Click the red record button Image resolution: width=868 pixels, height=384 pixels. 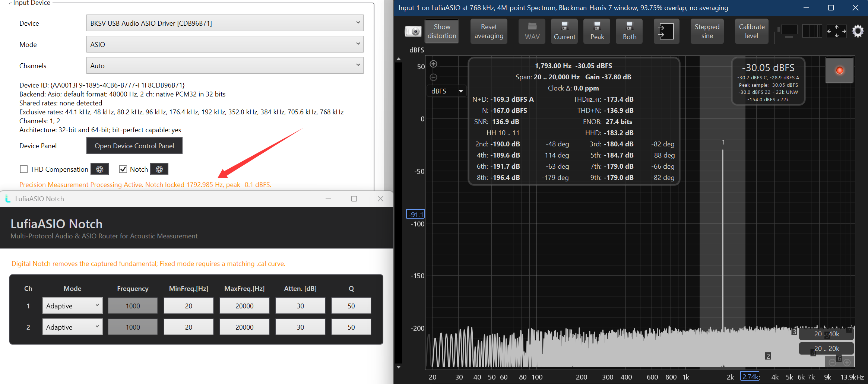pyautogui.click(x=839, y=70)
